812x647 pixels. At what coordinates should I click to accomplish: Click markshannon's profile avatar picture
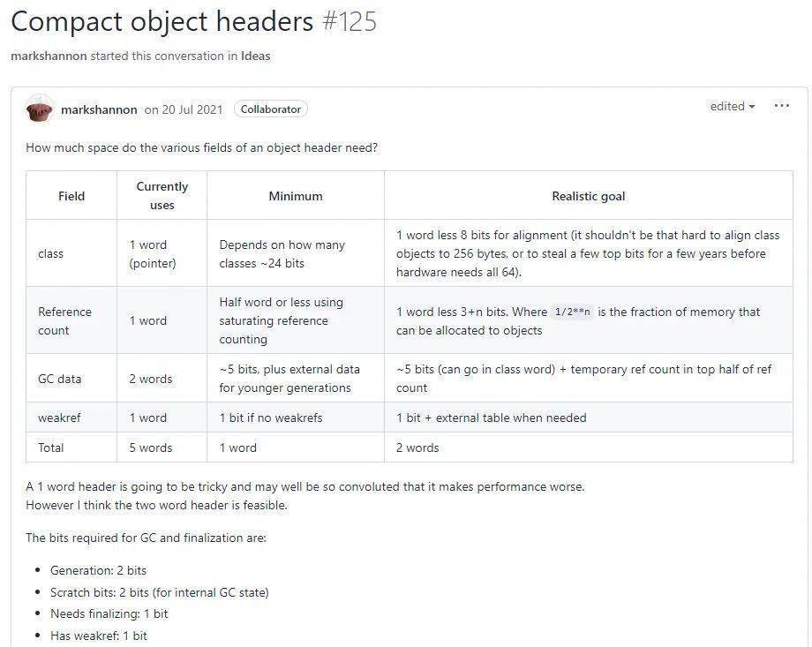click(x=40, y=109)
